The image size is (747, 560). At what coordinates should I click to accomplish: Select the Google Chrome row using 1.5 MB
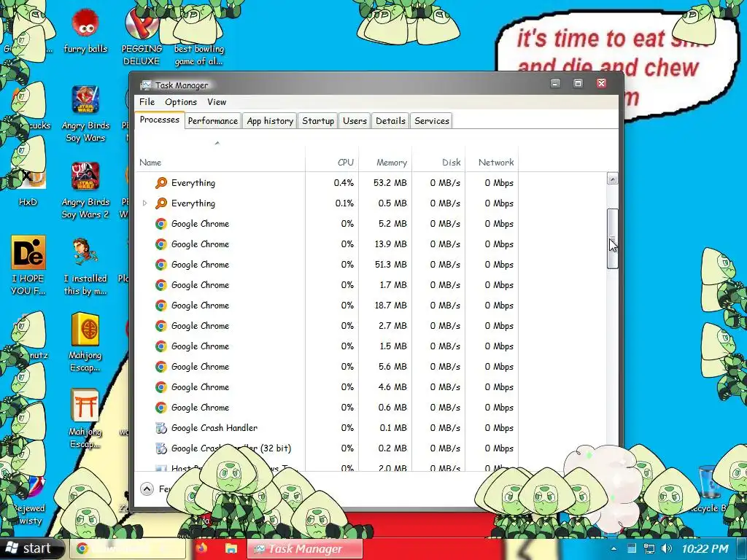pos(326,346)
